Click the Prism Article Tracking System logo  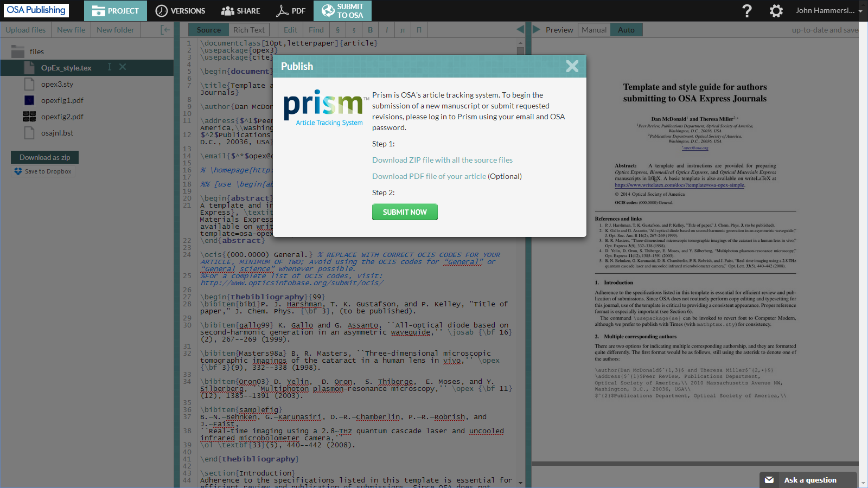pos(325,108)
